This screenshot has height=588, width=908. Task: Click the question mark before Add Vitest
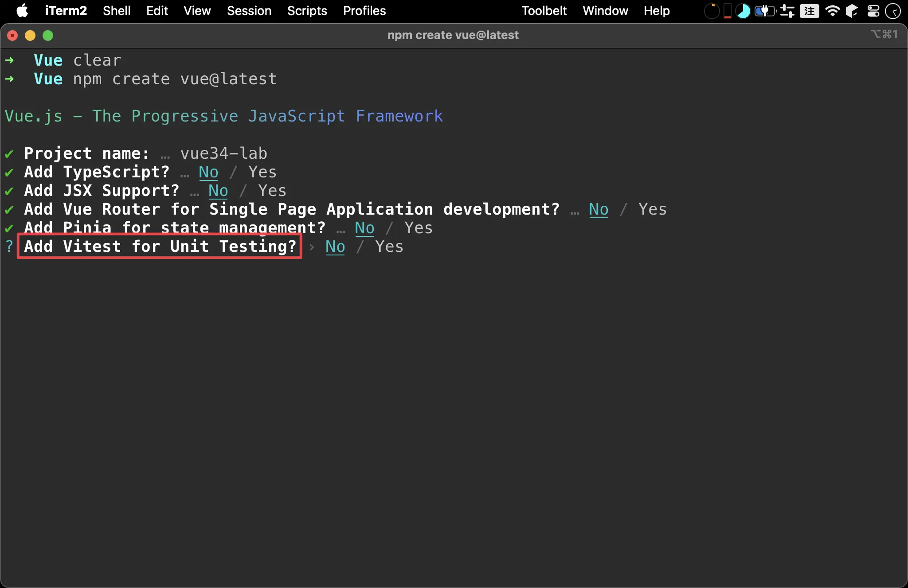click(9, 247)
